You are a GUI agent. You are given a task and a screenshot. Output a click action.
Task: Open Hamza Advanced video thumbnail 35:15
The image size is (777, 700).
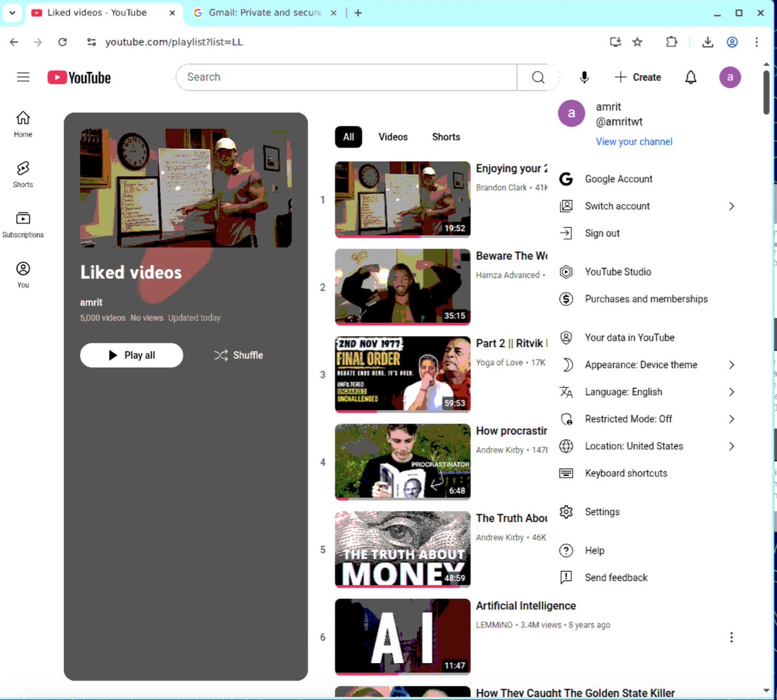pos(403,287)
